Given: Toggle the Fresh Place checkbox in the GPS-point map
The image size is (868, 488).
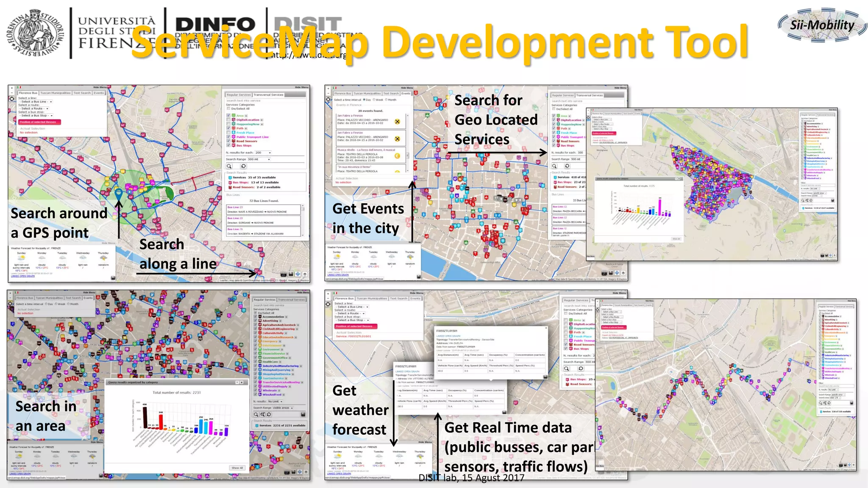Looking at the screenshot, I should pos(229,133).
